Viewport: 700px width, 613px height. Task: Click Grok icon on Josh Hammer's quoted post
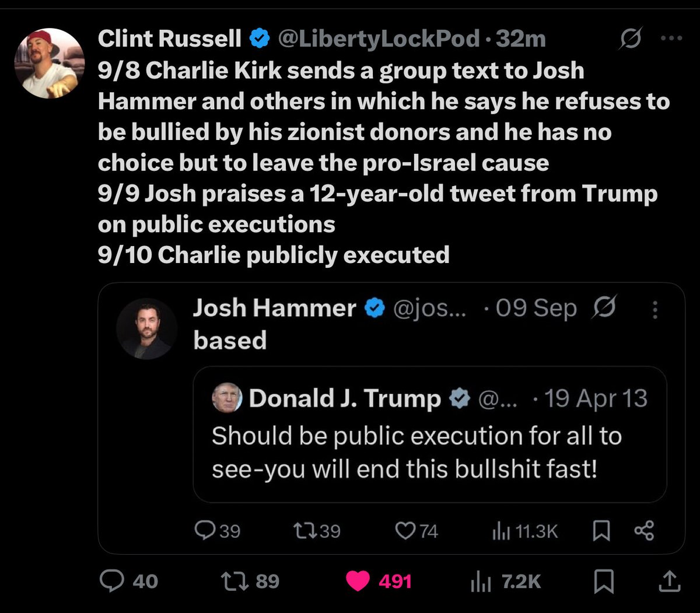[604, 308]
